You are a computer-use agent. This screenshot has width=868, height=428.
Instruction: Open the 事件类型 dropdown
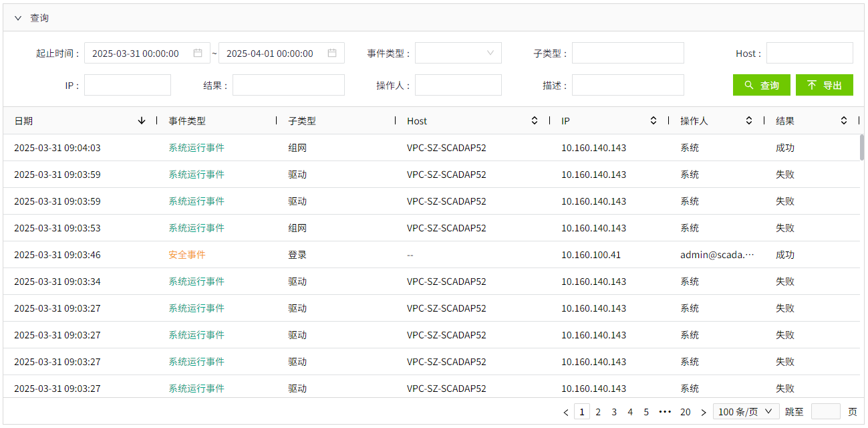tap(458, 53)
